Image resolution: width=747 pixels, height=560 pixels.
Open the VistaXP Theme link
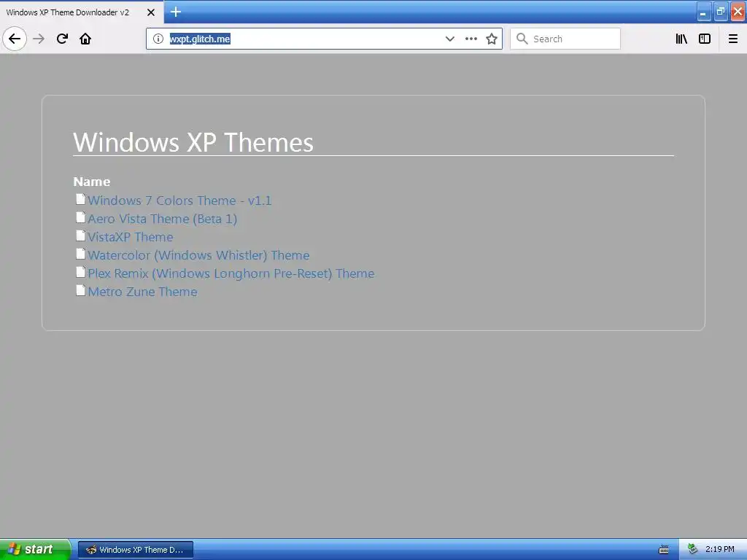point(131,237)
